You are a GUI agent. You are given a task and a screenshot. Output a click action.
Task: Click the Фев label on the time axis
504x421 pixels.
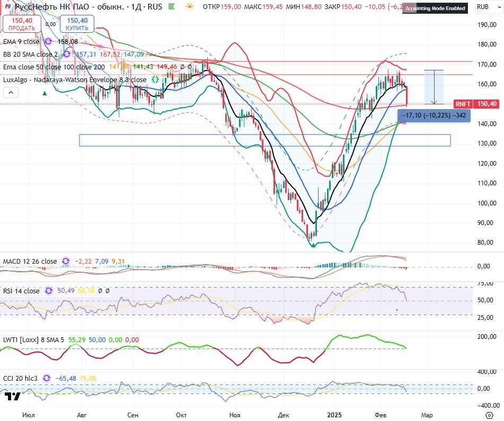pos(381,415)
